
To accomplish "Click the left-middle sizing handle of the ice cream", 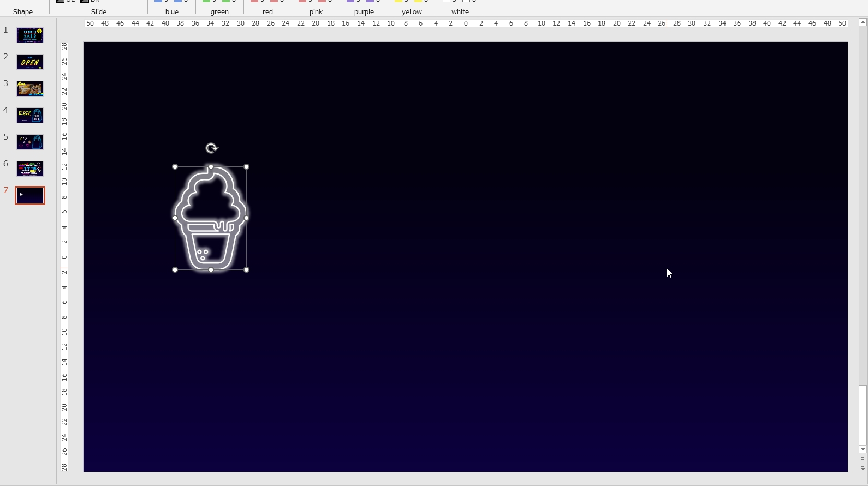I will pos(175,218).
